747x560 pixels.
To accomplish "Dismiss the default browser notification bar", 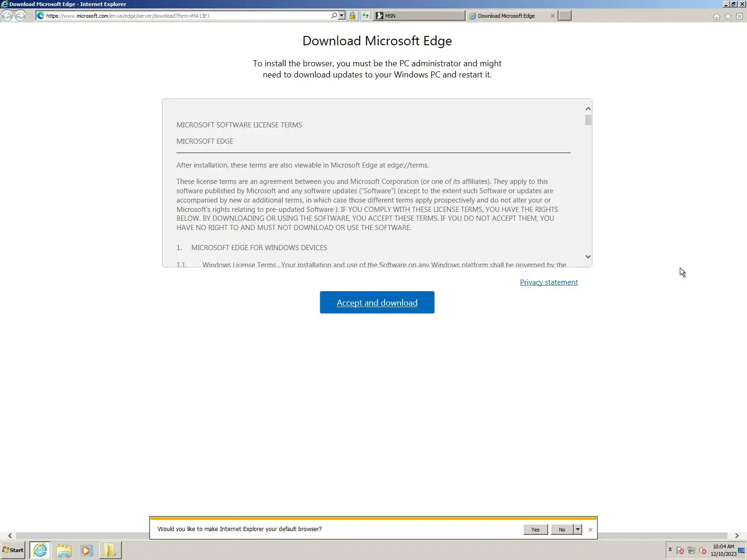I will [591, 529].
